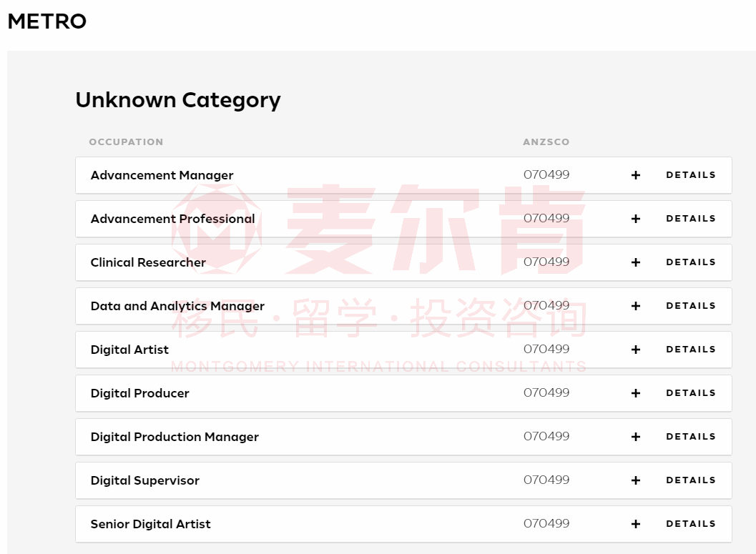
Task: Click ANZSCO code 070499 for Advancement Manager
Action: [x=546, y=174]
